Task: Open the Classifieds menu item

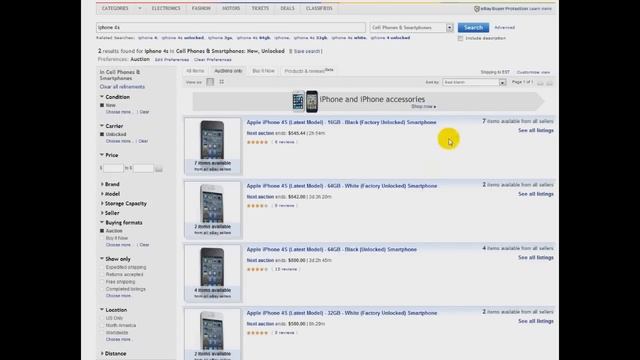Action: coord(319,9)
